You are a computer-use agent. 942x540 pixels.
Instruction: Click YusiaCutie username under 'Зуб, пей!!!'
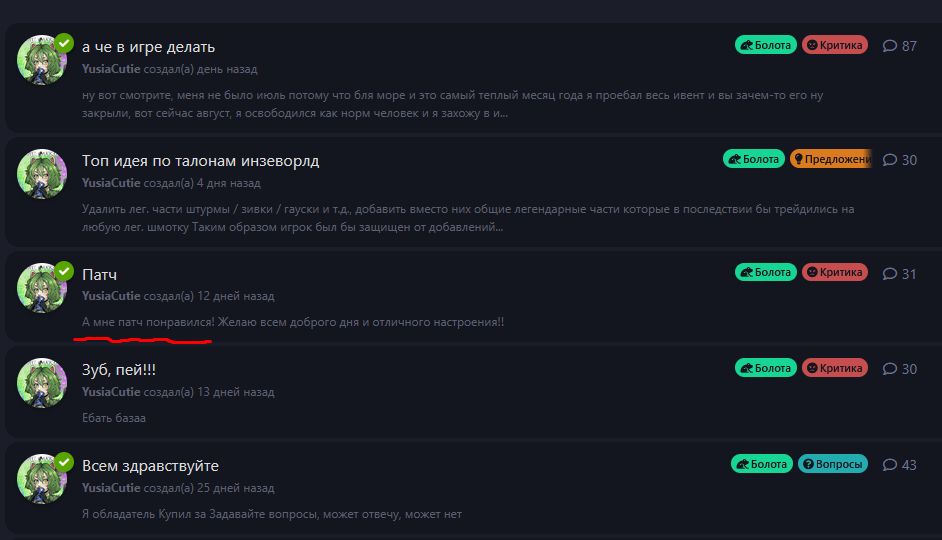(x=111, y=392)
